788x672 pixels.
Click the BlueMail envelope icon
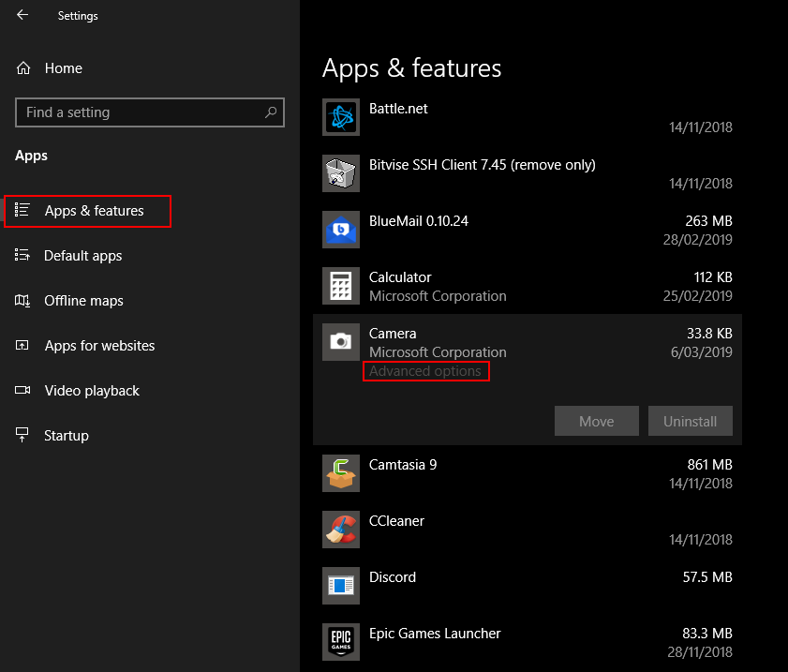(341, 230)
